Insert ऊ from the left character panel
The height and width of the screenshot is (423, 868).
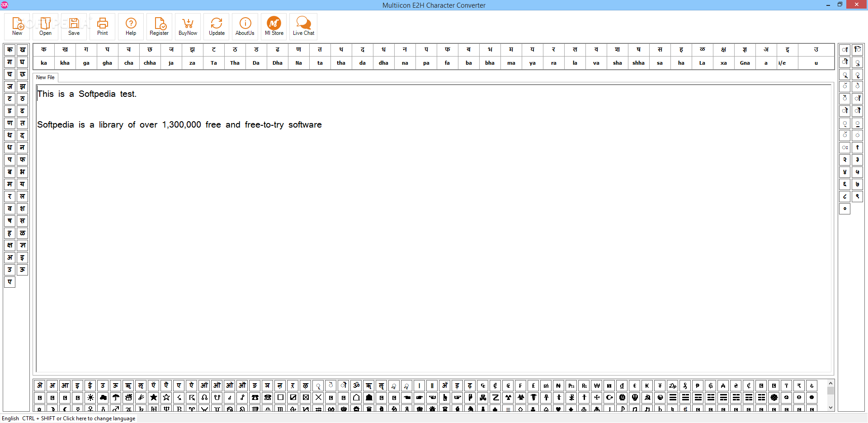click(x=23, y=270)
